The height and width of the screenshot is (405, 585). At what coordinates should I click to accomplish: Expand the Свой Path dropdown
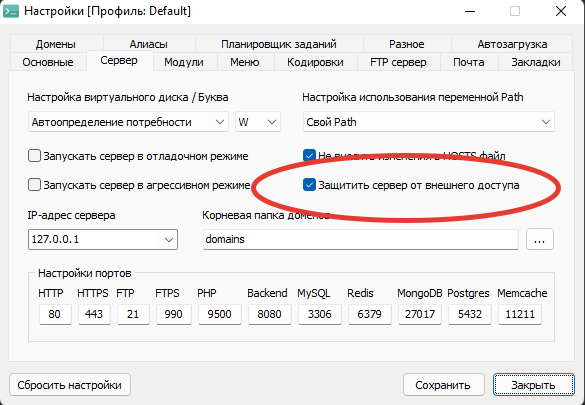click(429, 122)
